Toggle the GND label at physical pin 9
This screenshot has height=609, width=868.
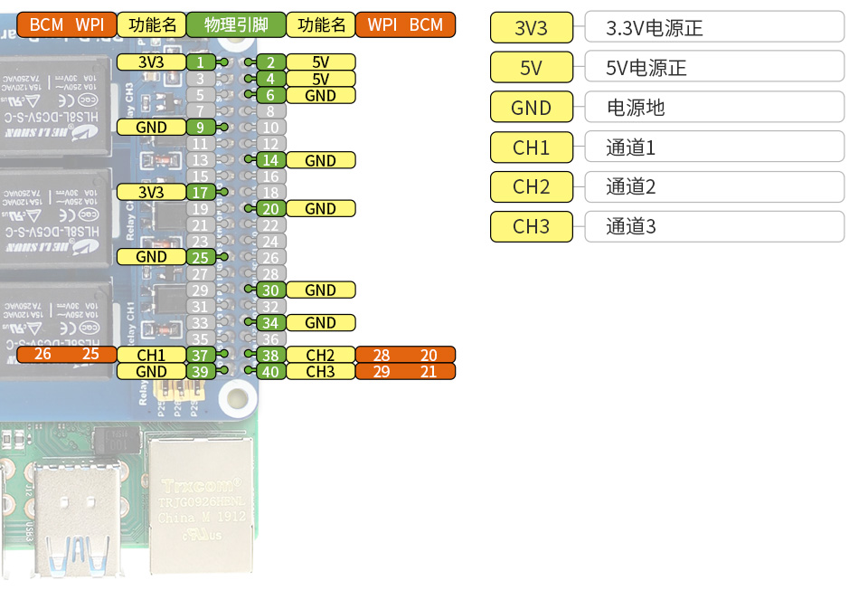(152, 128)
